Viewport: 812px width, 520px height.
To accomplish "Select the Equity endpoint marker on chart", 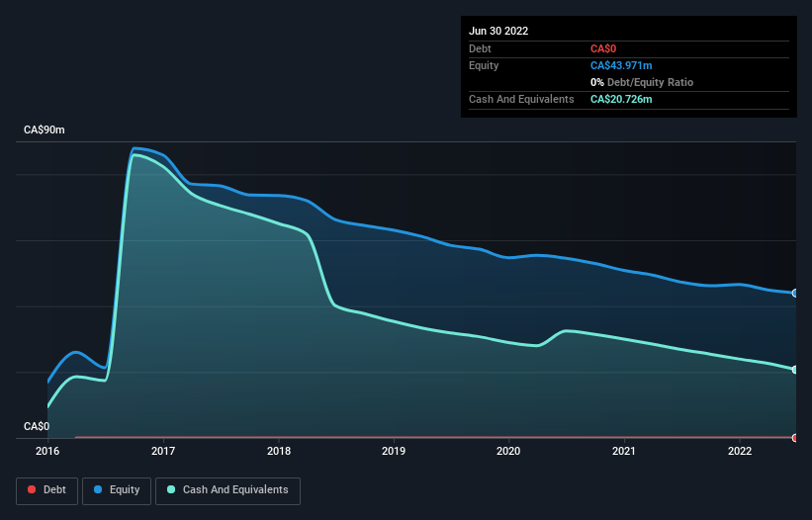I will coord(795,294).
